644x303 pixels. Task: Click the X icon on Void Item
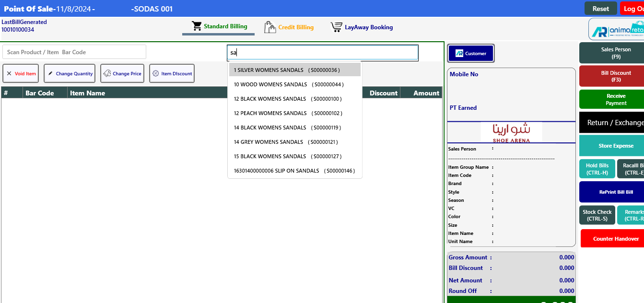[9, 73]
